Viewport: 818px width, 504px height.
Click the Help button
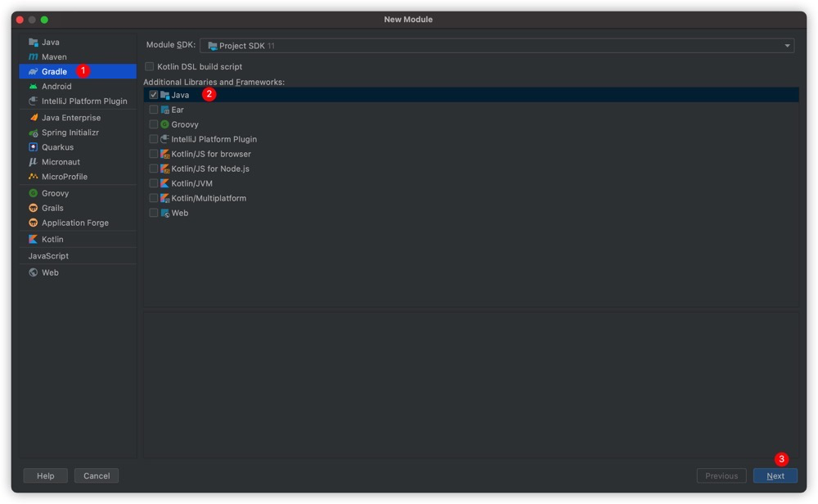coord(45,476)
